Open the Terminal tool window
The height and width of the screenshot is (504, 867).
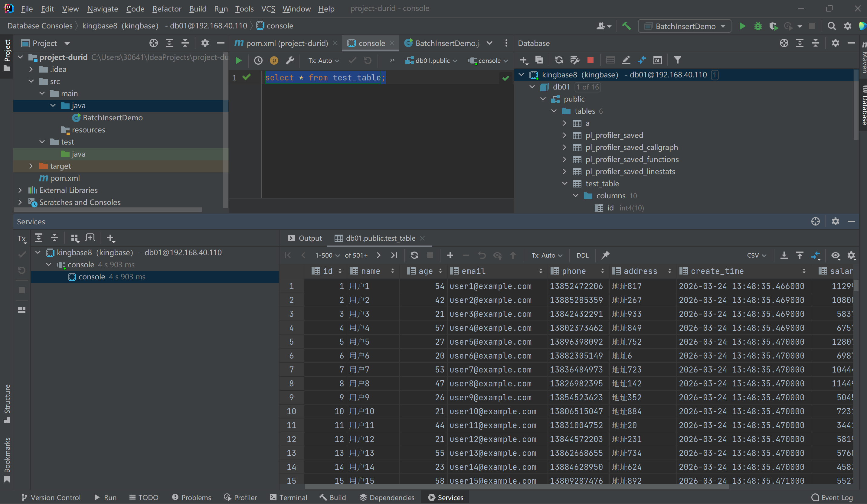coord(289,497)
